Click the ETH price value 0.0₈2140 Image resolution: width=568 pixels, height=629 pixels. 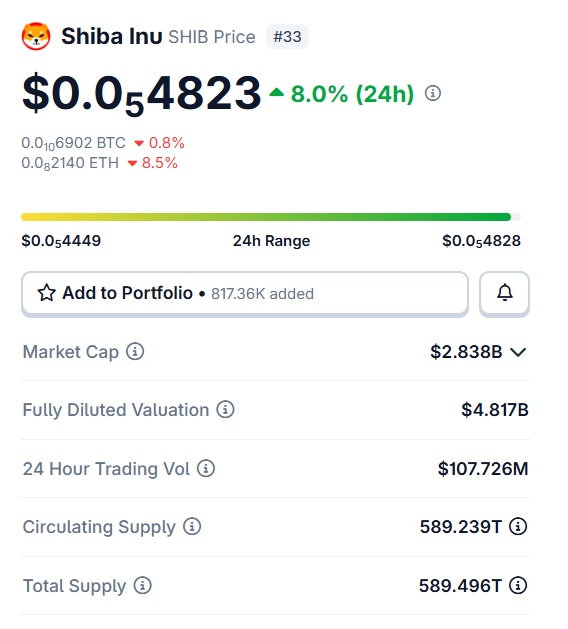[x=70, y=163]
